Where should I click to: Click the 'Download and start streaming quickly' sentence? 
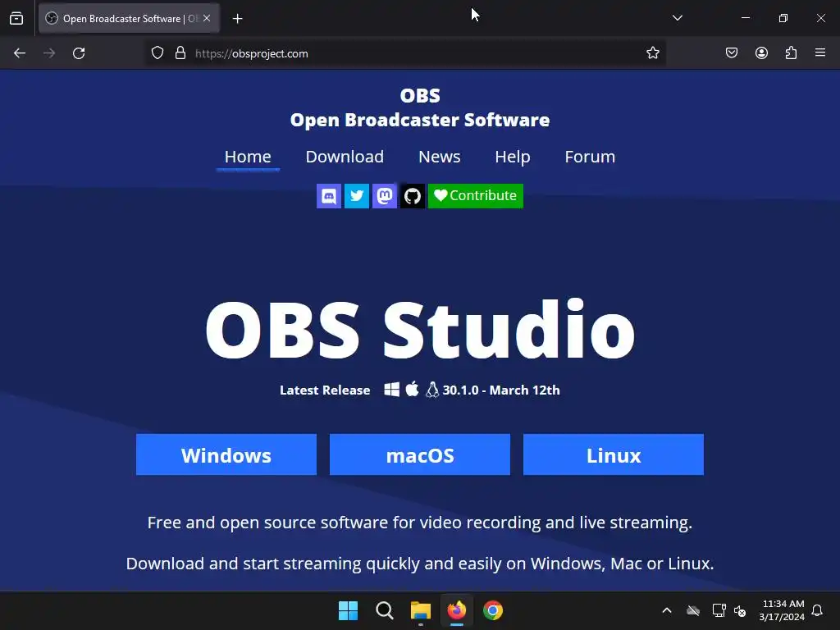pos(420,564)
